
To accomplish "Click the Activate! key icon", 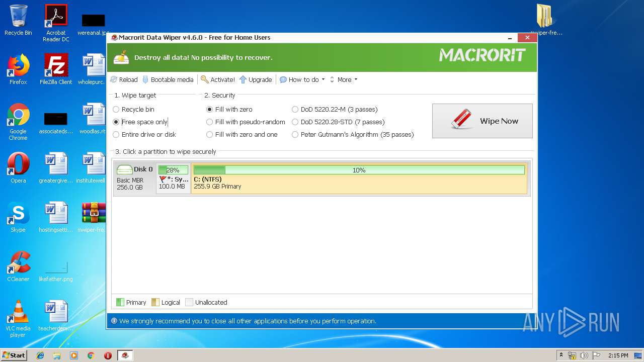I will (x=204, y=79).
